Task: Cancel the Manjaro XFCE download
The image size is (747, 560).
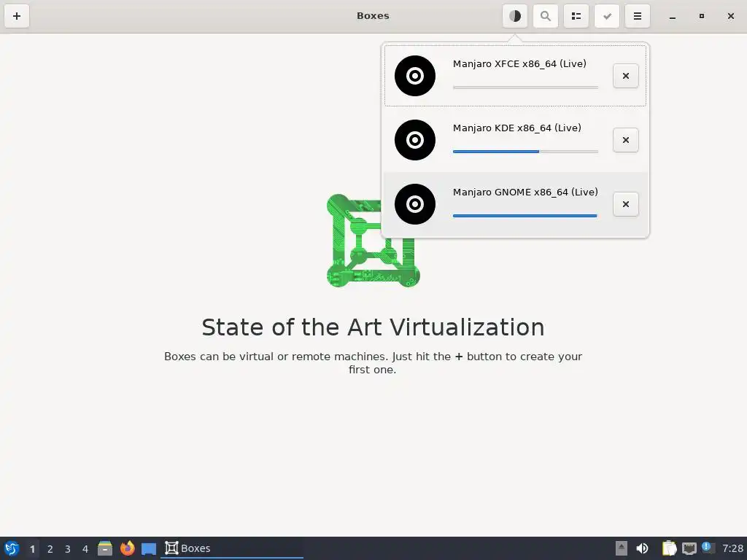Action: (x=625, y=76)
